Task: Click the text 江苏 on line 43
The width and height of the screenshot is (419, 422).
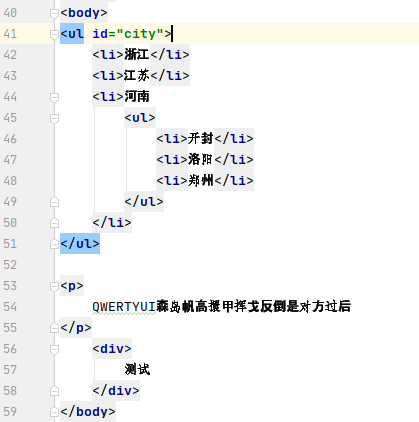Action: (137, 75)
